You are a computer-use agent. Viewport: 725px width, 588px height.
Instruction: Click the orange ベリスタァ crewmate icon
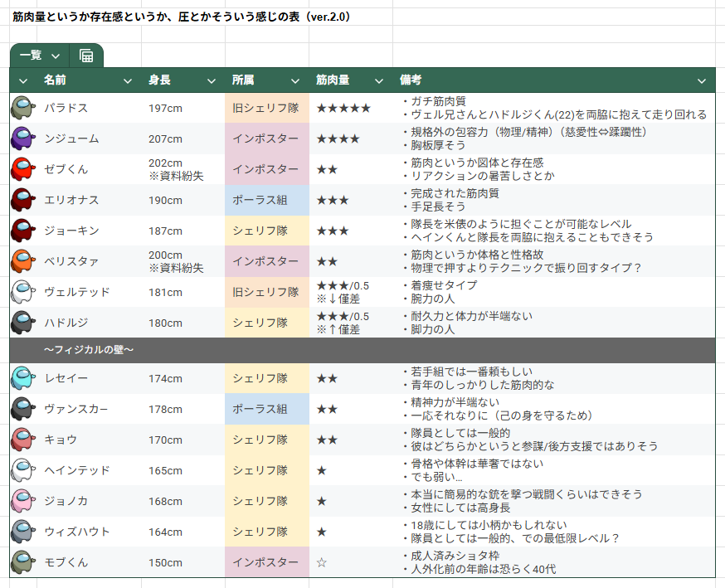click(23, 261)
